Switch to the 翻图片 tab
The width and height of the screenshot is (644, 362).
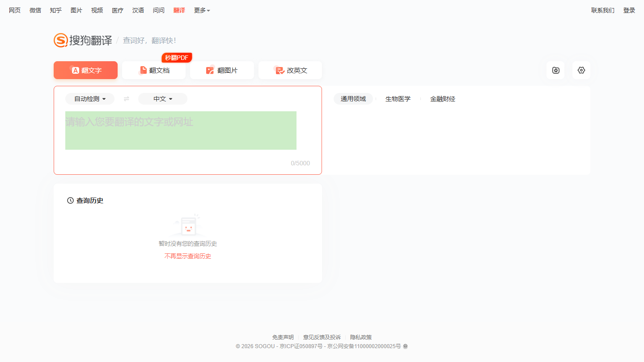click(222, 70)
